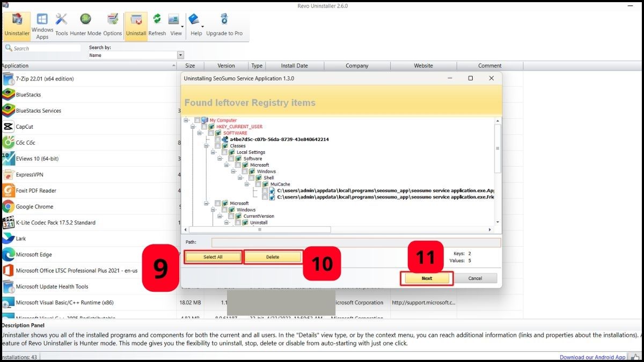This screenshot has height=362, width=644.
Task: Sort by the Size column header
Action: 190,65
